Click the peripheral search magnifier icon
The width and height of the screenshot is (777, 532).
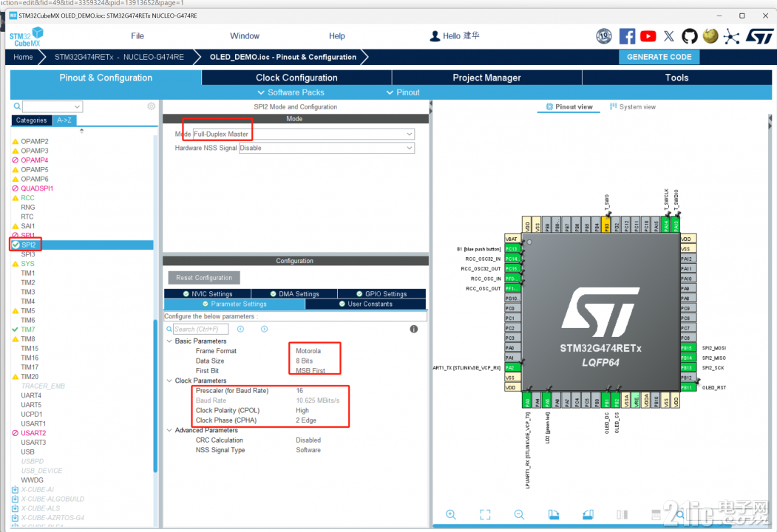(x=17, y=106)
